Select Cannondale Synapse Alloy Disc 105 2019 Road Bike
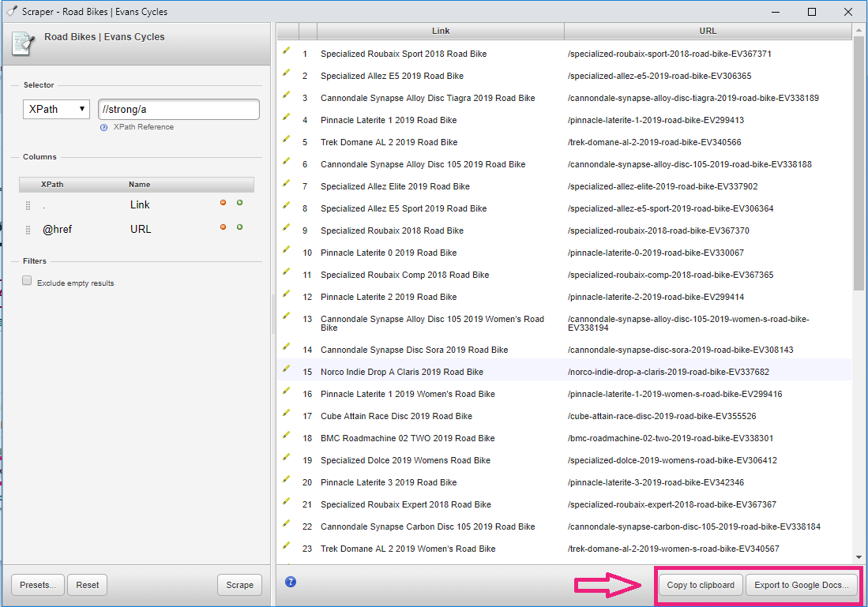868x607 pixels. (423, 164)
